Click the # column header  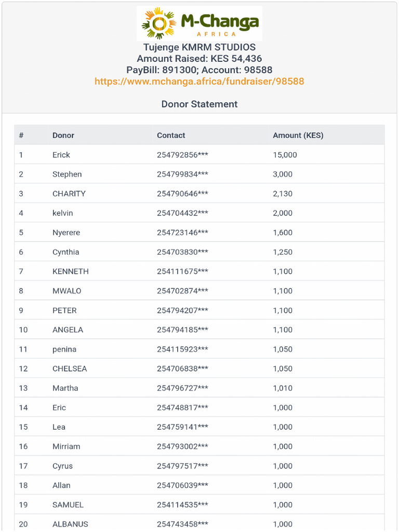click(x=21, y=135)
